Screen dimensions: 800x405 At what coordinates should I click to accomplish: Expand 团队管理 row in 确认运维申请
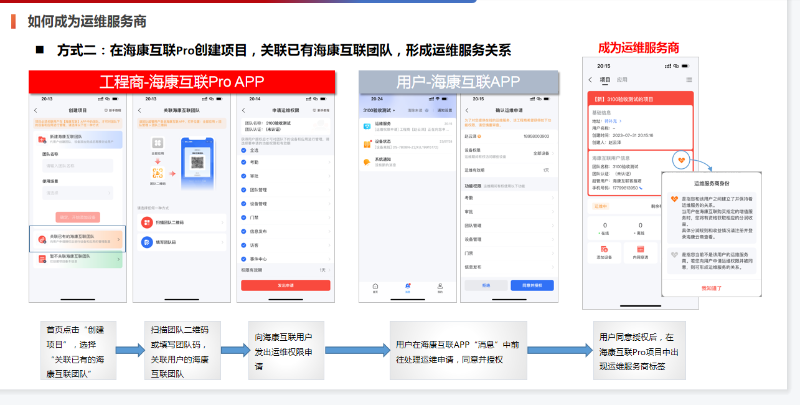tap(509, 225)
